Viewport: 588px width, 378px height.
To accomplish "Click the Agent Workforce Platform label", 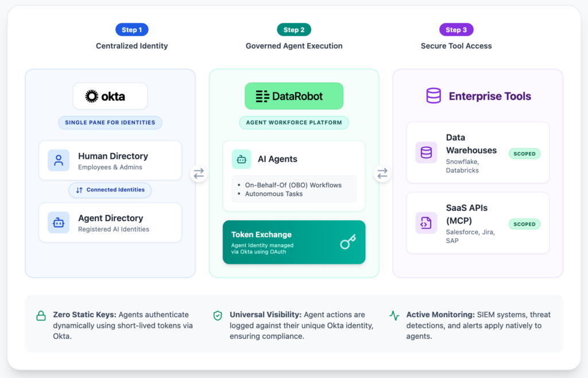I will (x=294, y=122).
